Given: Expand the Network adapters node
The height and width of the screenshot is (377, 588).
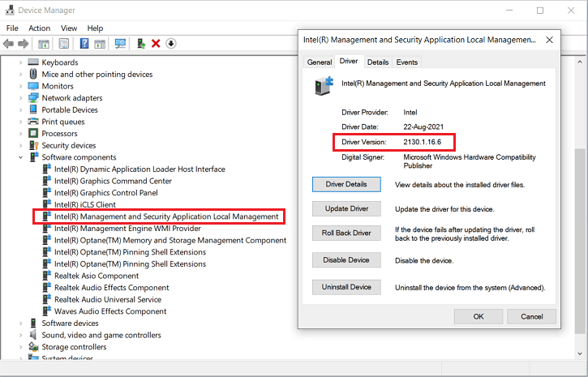Looking at the screenshot, I should click(20, 98).
